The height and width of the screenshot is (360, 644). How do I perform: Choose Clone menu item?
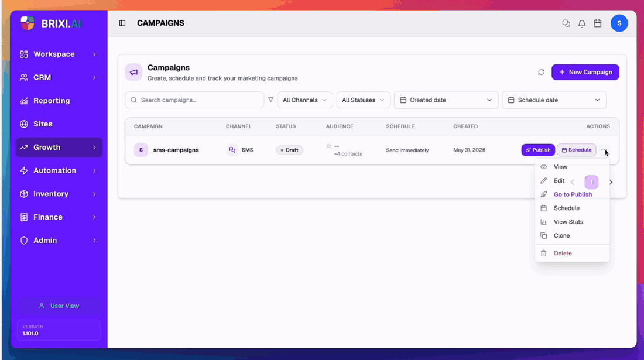[572, 236]
